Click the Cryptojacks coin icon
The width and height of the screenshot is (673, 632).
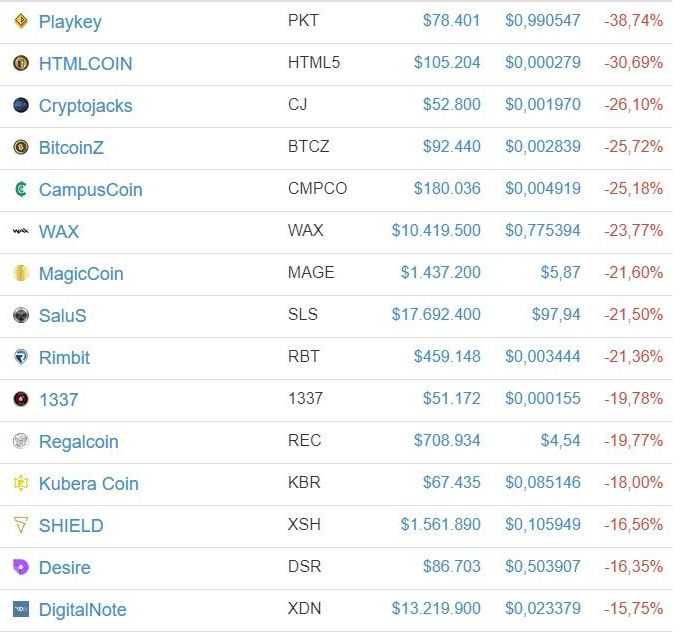pyautogui.click(x=21, y=105)
